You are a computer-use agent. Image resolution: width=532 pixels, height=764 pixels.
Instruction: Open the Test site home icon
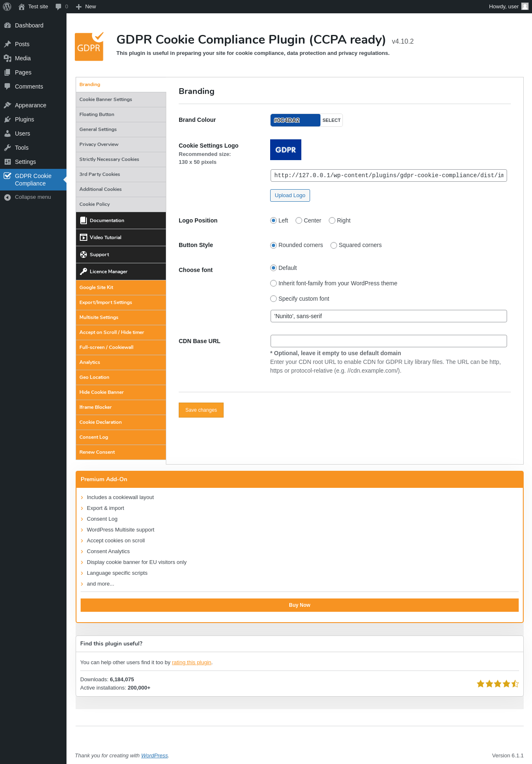tap(22, 7)
